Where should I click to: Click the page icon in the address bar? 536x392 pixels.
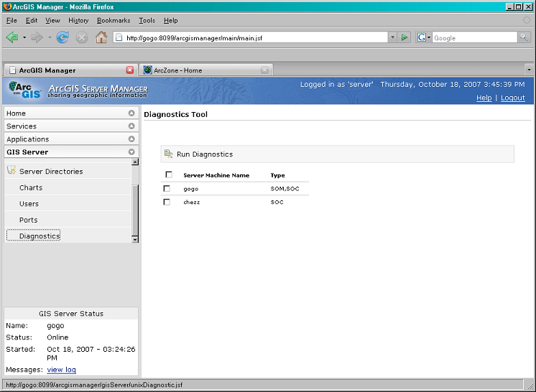pos(119,37)
